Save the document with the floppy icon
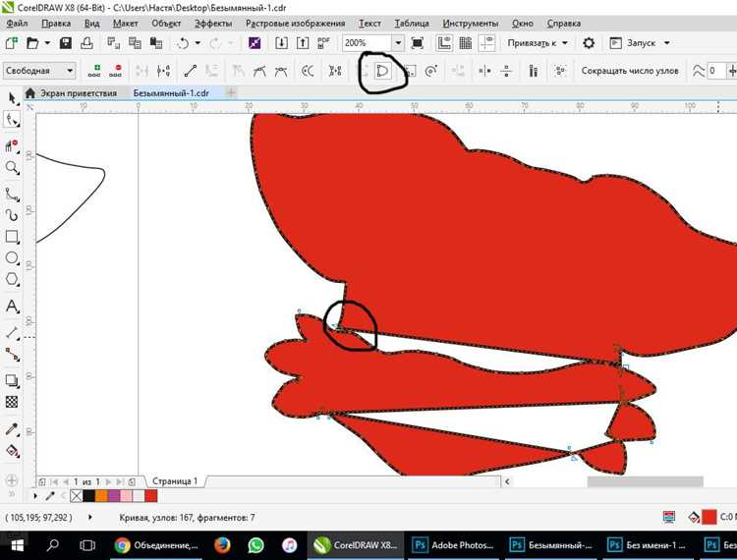This screenshot has width=737, height=560. 66,43
